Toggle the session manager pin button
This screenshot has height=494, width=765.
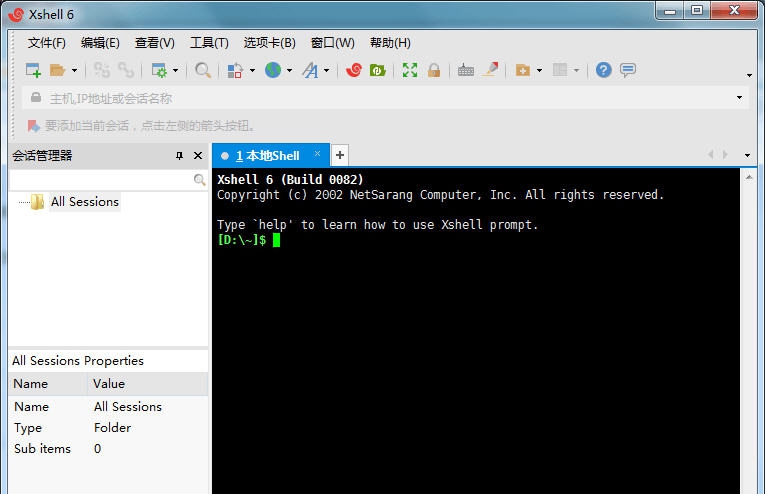pos(180,156)
